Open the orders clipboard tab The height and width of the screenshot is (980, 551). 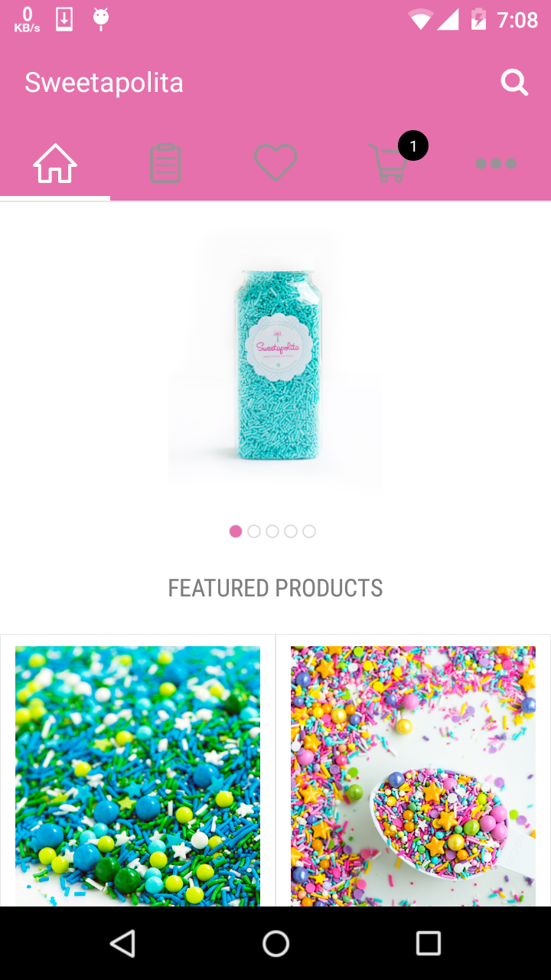pos(165,164)
